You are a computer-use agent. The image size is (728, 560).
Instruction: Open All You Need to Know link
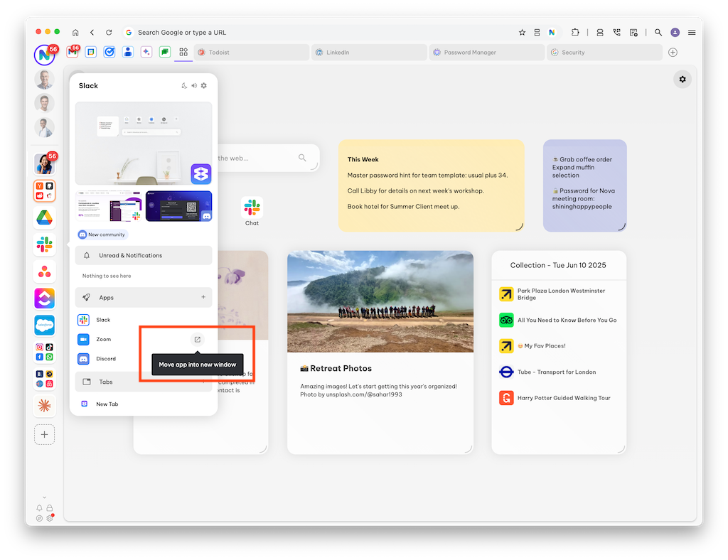[x=559, y=320]
